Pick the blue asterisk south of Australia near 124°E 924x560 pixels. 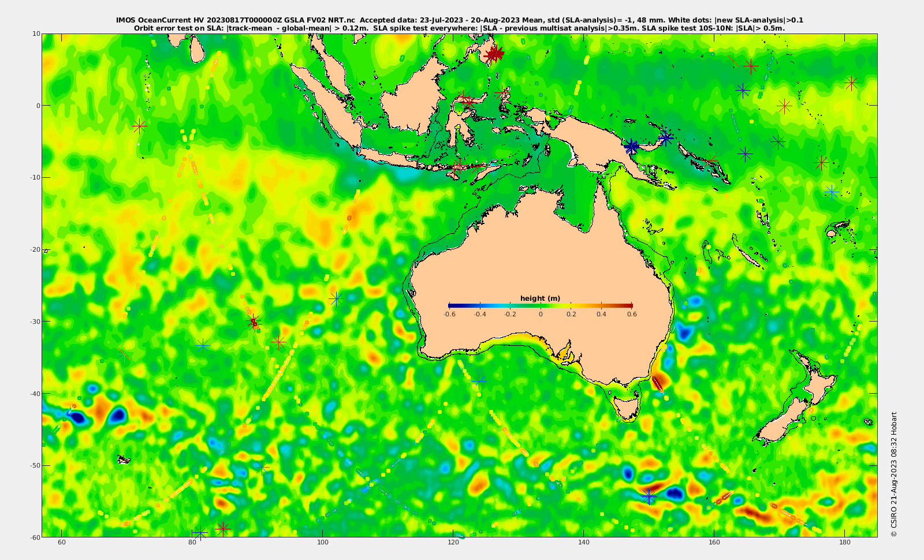479,380
